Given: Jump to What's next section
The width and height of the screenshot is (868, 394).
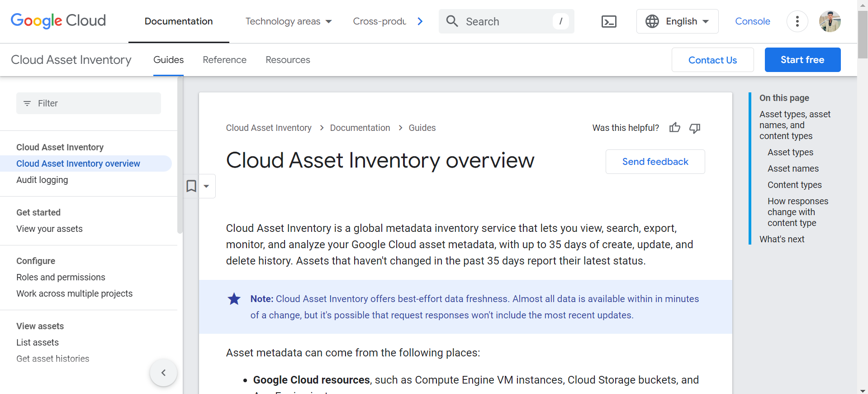Looking at the screenshot, I should 782,239.
